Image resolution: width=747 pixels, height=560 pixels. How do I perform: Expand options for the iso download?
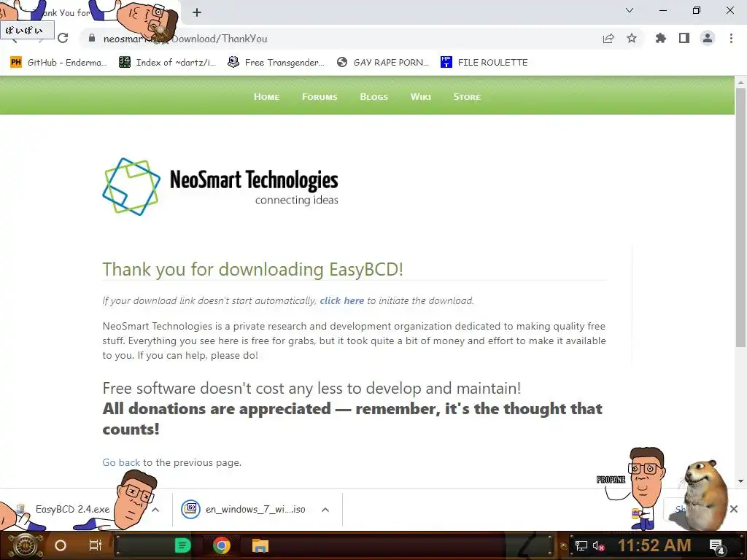(x=325, y=510)
